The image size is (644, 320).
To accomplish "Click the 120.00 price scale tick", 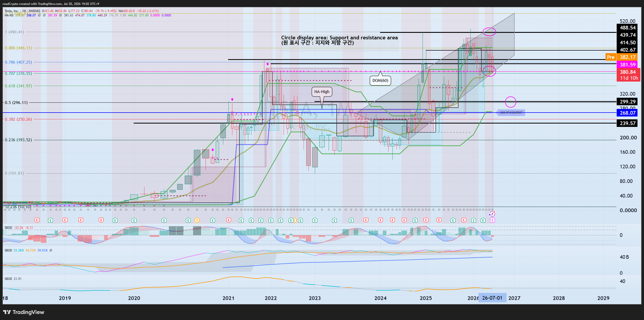I will click(x=627, y=167).
